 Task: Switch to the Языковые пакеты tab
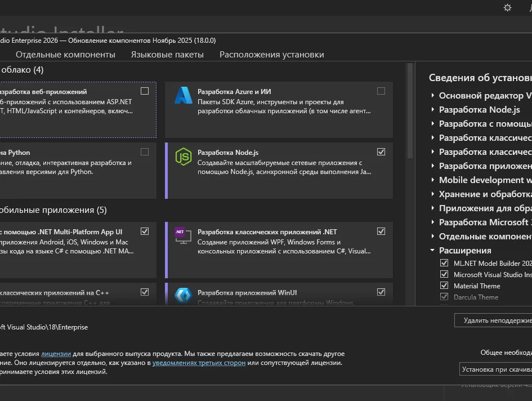click(167, 55)
